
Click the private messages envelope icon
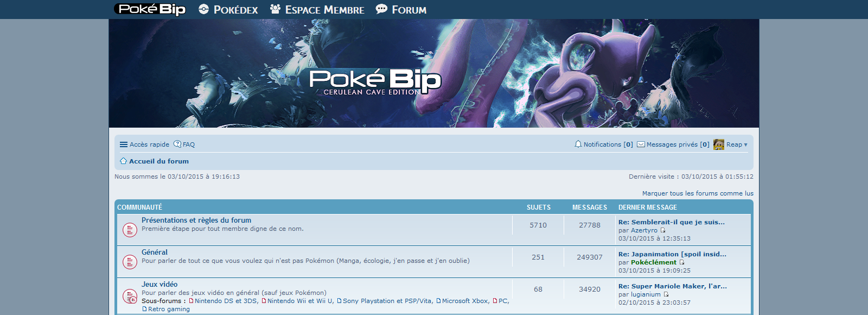[641, 144]
